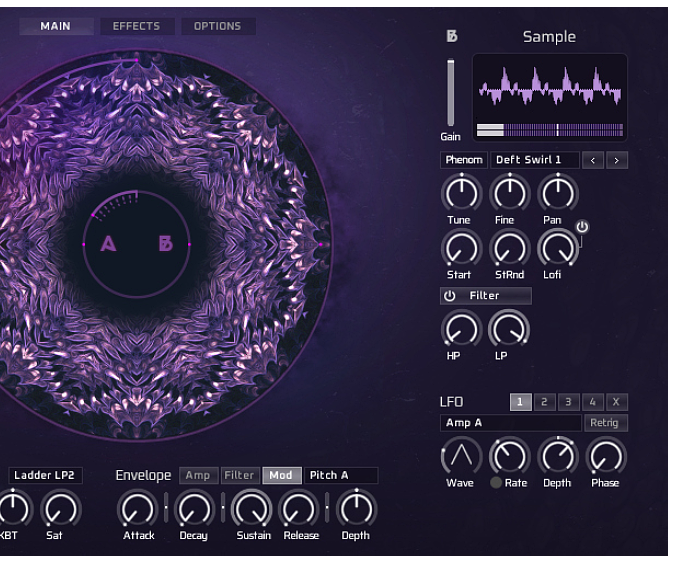The width and height of the screenshot is (675, 562).
Task: Click the Tune knob
Action: pos(460,193)
